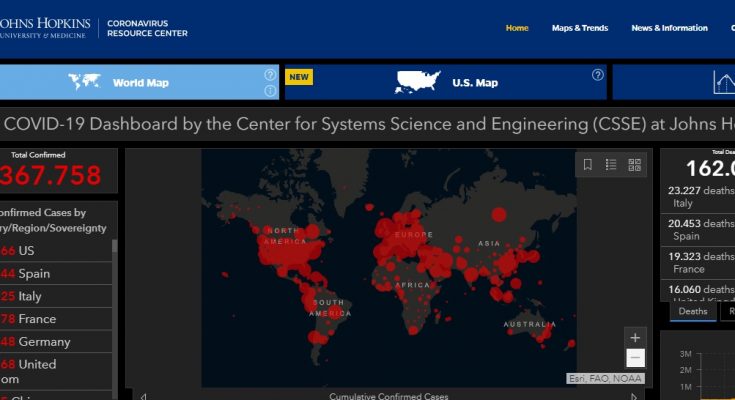Zoom out with the map minus button
The image size is (735, 400).
pos(635,358)
